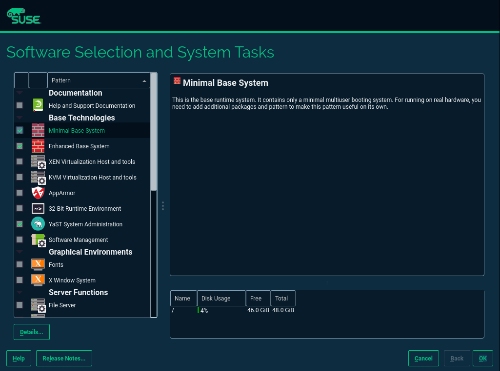Click the Name column header

pyautogui.click(x=183, y=298)
